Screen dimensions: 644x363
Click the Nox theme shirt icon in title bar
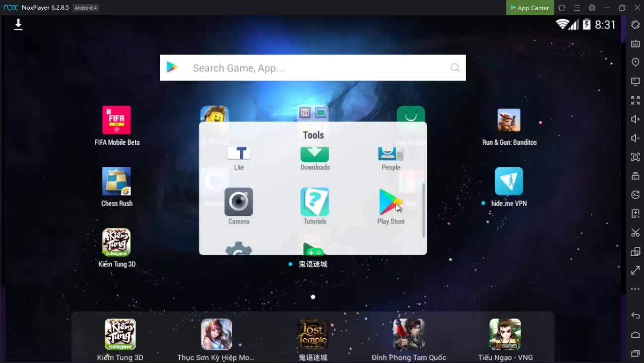pyautogui.click(x=562, y=8)
